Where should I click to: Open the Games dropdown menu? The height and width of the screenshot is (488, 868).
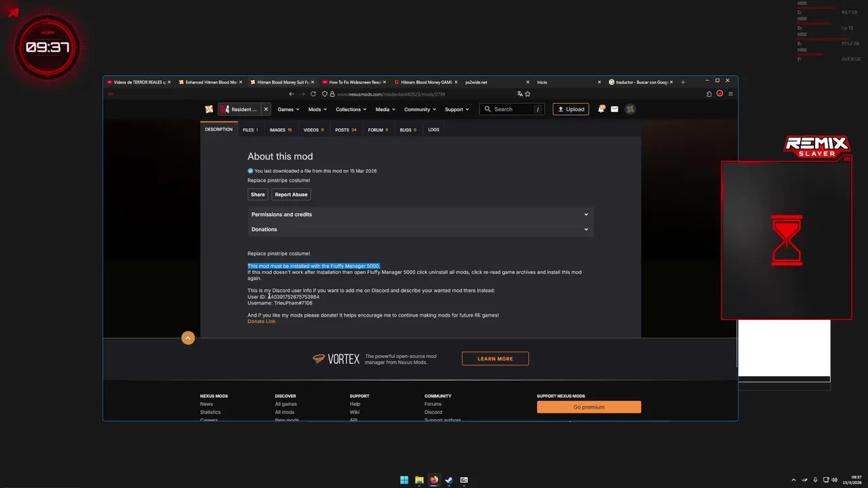click(x=288, y=109)
